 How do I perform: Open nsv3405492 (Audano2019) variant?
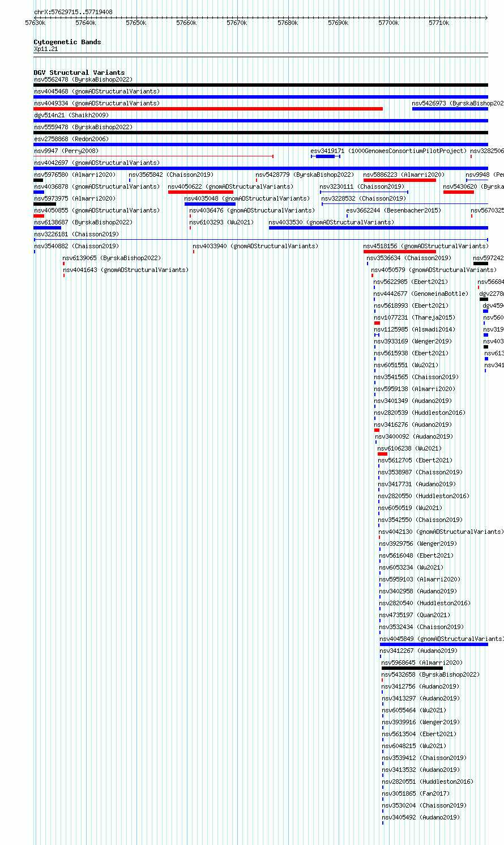tap(421, 818)
